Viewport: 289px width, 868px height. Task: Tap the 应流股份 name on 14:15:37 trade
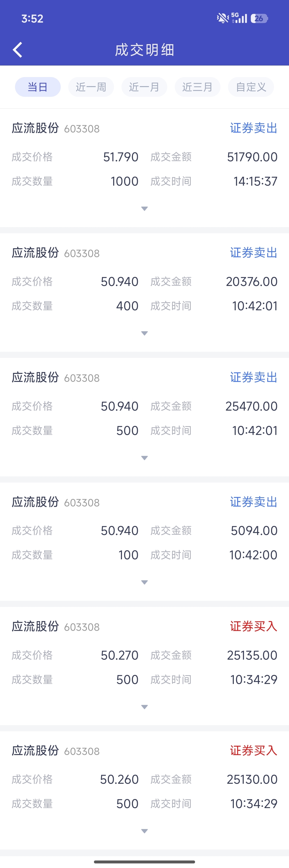pyautogui.click(x=35, y=128)
